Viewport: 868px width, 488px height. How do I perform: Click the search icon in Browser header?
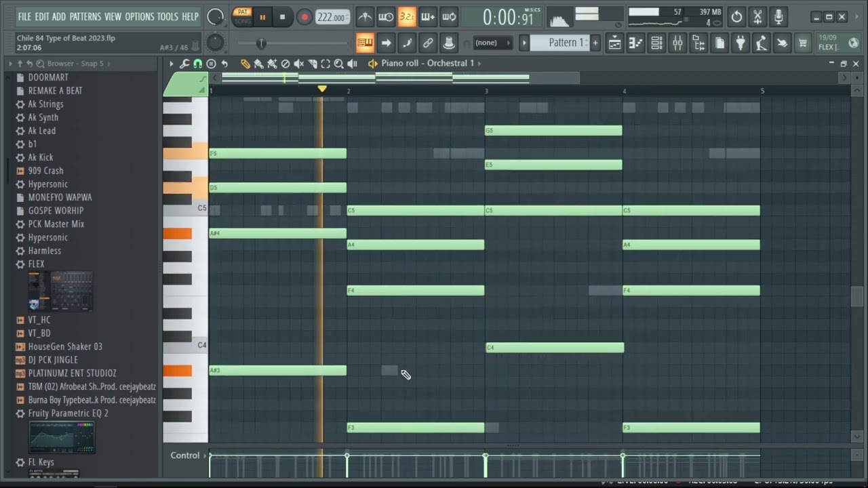41,64
